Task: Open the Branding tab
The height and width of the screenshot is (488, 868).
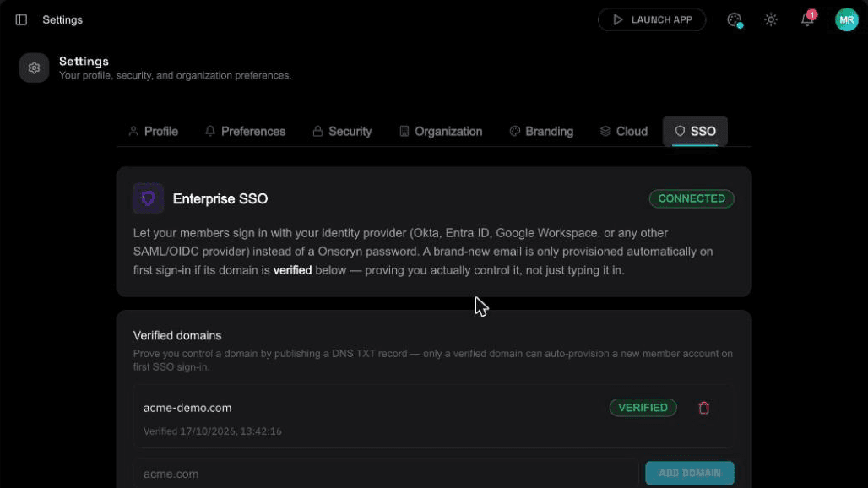Action: 541,131
